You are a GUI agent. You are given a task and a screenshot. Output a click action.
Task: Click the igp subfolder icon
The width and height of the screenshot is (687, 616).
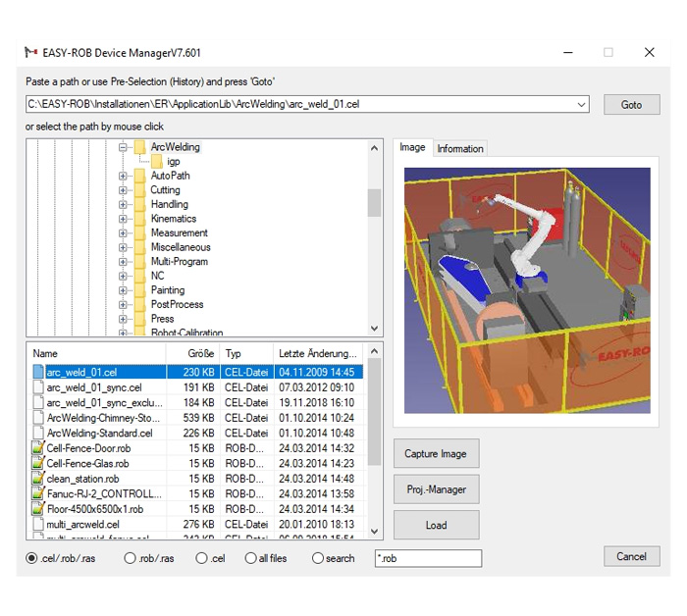point(157,162)
